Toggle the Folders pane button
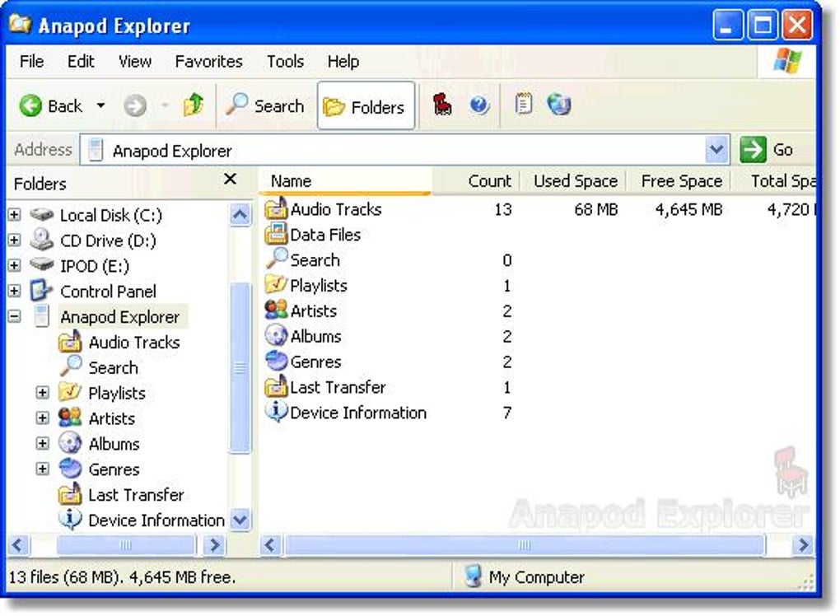Image resolution: width=840 pixels, height=616 pixels. (x=366, y=106)
